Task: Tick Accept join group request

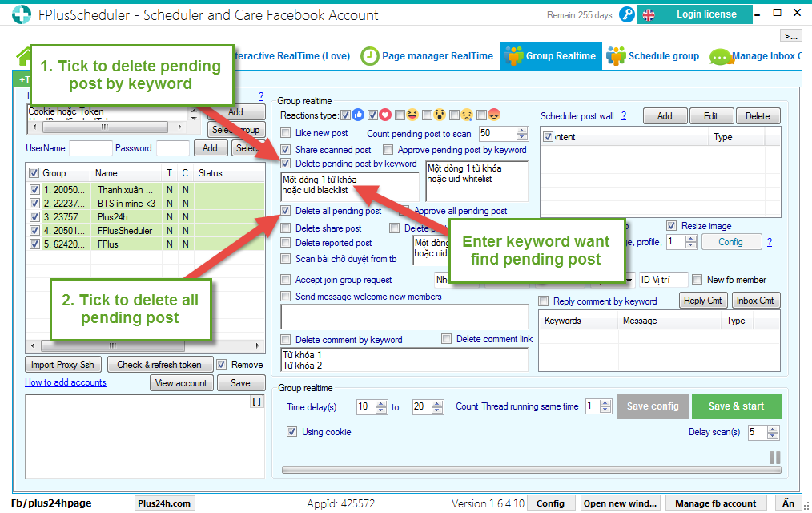Action: point(285,279)
